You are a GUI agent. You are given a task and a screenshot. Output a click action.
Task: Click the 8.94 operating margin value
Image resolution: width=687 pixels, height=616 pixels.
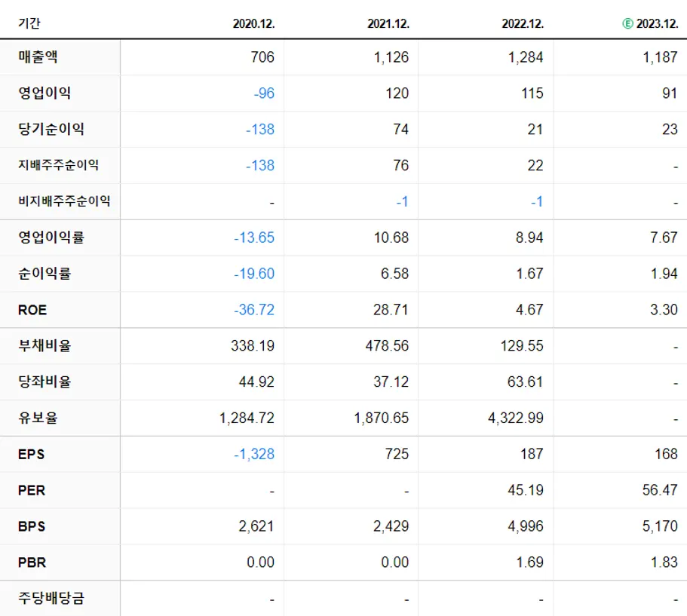click(529, 238)
